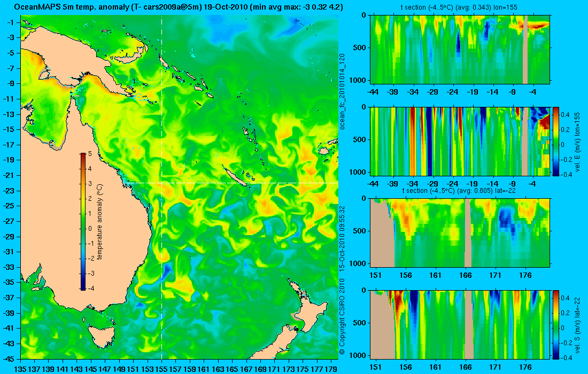Click the vel. E velocity colorbar
Screen dimensions: 588x374
click(x=555, y=141)
